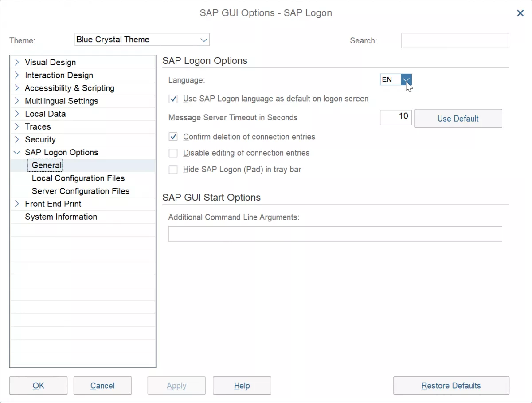Screen dimensions: 532x403
Task: Uncheck Confirm deletion of connection entries
Action: (x=173, y=137)
